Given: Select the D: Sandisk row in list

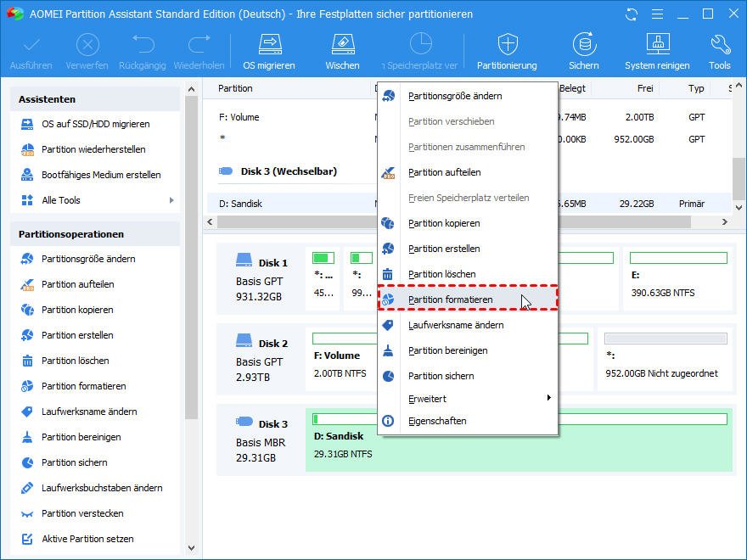Looking at the screenshot, I should pos(291,204).
